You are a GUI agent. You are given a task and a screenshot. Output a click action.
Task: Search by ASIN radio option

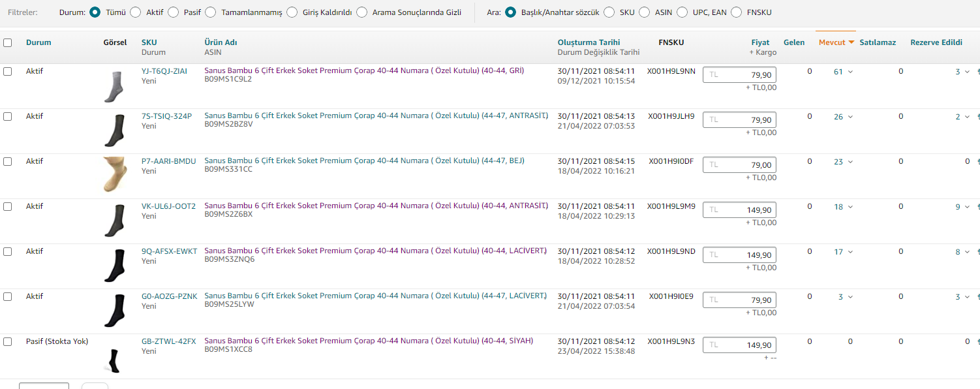[x=645, y=12]
